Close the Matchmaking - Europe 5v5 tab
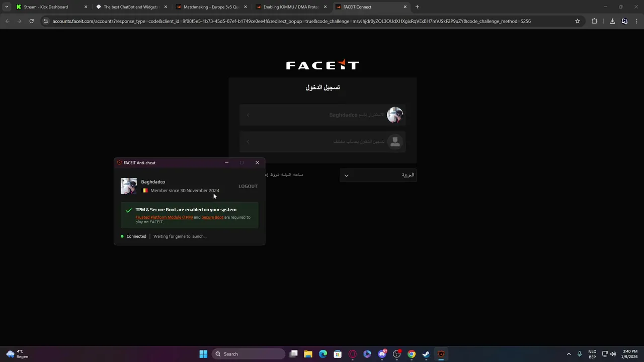Image resolution: width=644 pixels, height=362 pixels. point(246,7)
